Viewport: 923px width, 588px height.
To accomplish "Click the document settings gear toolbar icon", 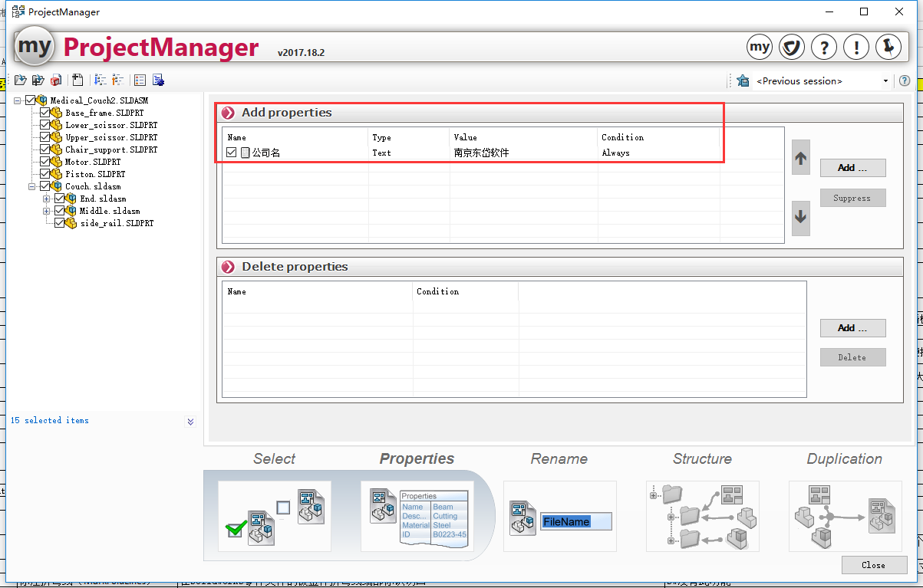I will coord(158,80).
